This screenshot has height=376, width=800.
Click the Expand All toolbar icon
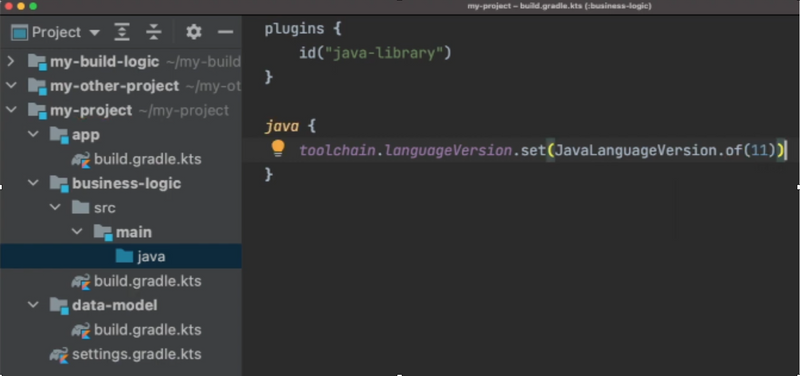[121, 32]
